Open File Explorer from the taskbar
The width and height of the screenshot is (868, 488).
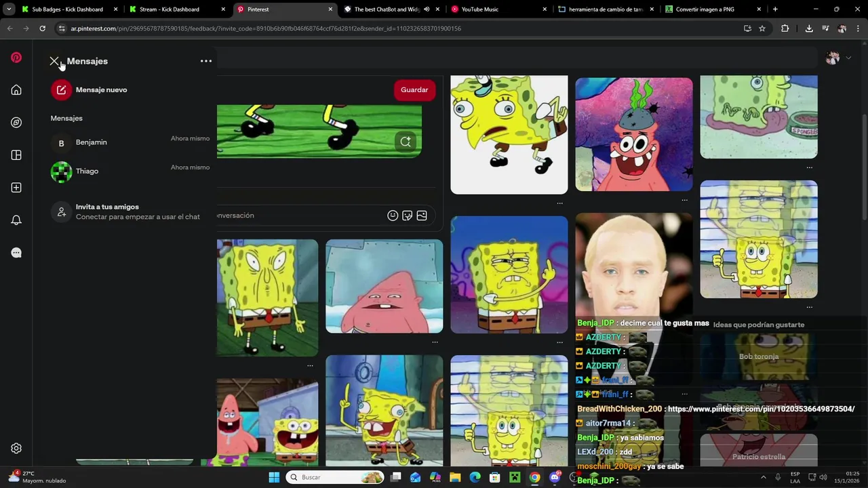455,477
